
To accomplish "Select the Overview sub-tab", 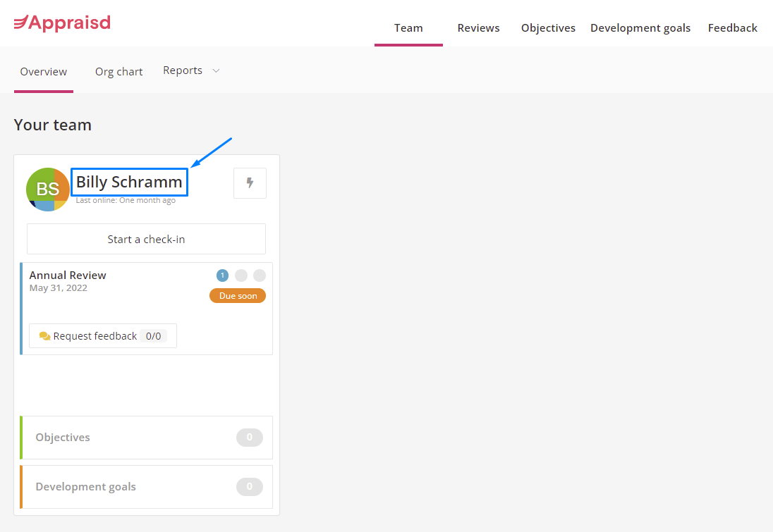I will click(x=44, y=72).
